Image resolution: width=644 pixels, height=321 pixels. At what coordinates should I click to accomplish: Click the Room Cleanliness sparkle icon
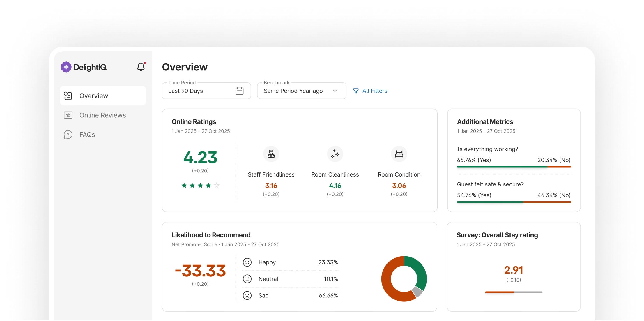tap(335, 154)
